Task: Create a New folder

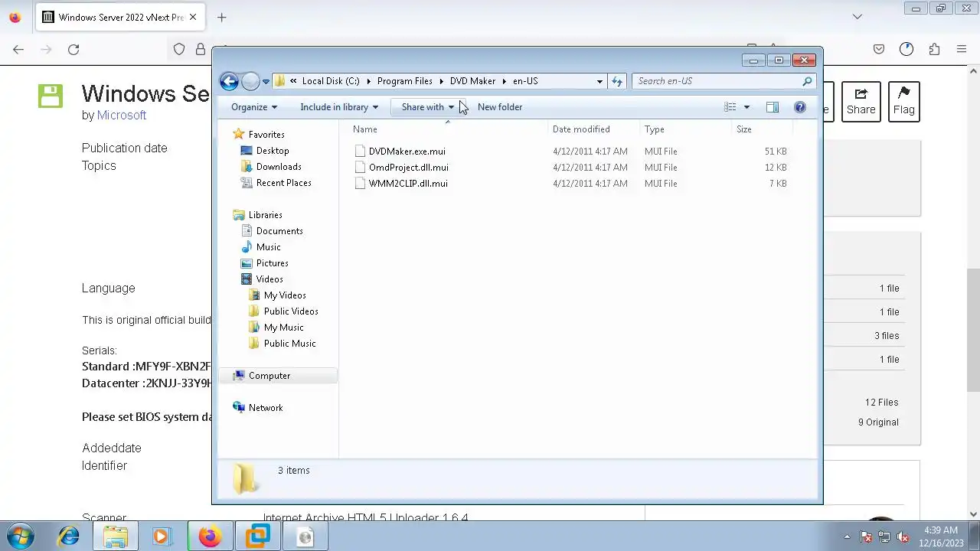Action: [500, 107]
